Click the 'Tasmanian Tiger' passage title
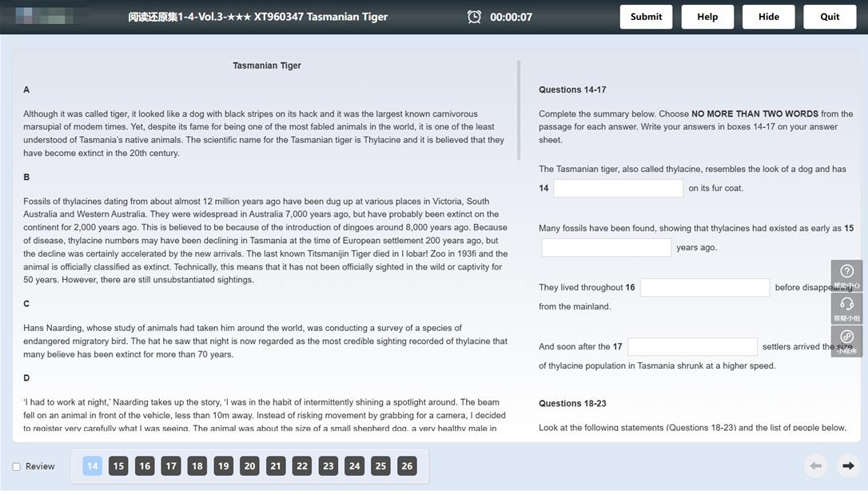Image resolution: width=868 pixels, height=495 pixels. point(267,66)
